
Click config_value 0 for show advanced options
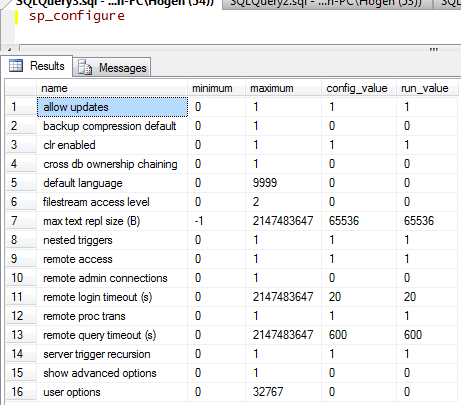coord(359,373)
